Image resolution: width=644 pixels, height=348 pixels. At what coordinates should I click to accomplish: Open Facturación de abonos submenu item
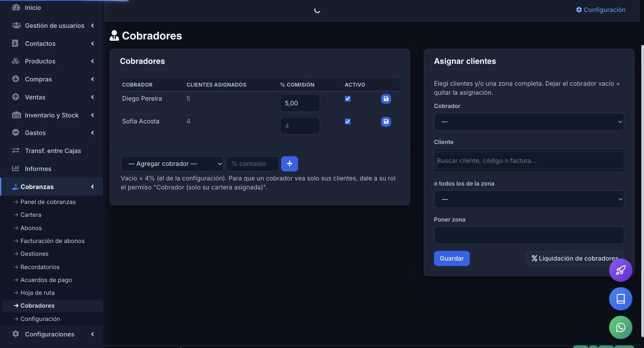52,241
